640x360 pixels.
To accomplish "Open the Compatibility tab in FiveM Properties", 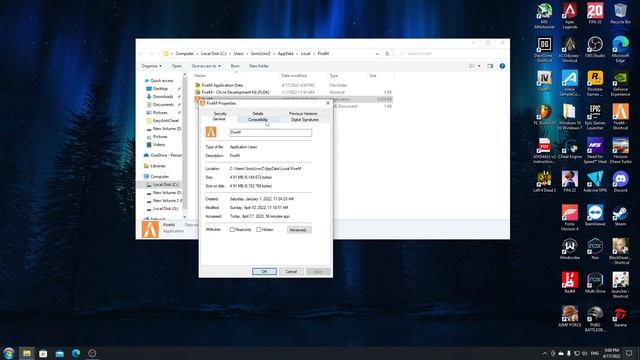I will [258, 120].
